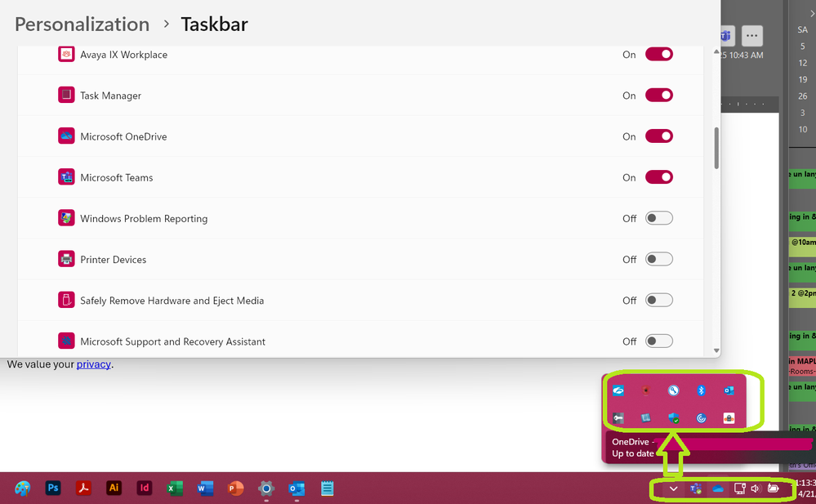Image resolution: width=816 pixels, height=504 pixels.
Task: Open the volume speaker tray icon
Action: coord(756,488)
